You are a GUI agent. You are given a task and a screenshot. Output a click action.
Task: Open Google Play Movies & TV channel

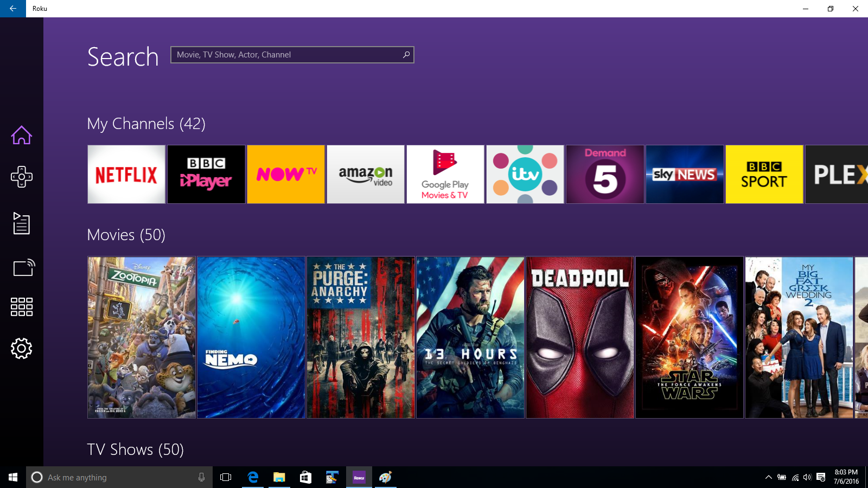(445, 175)
